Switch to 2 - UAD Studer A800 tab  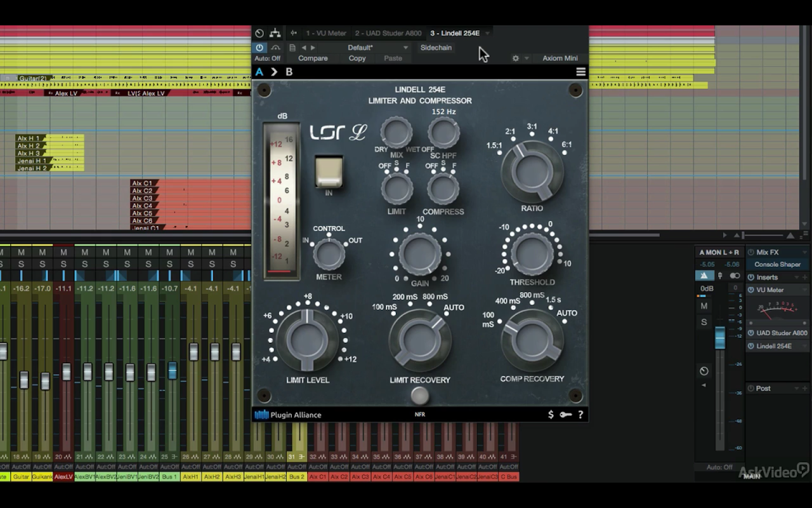pos(388,33)
